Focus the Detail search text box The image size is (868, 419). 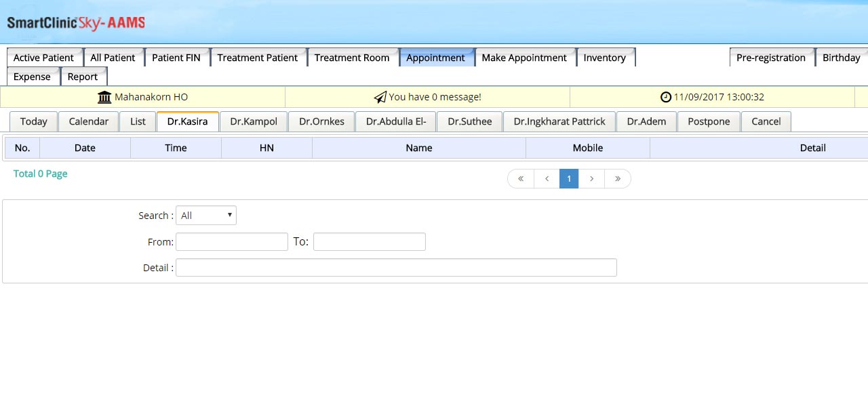[x=396, y=267]
